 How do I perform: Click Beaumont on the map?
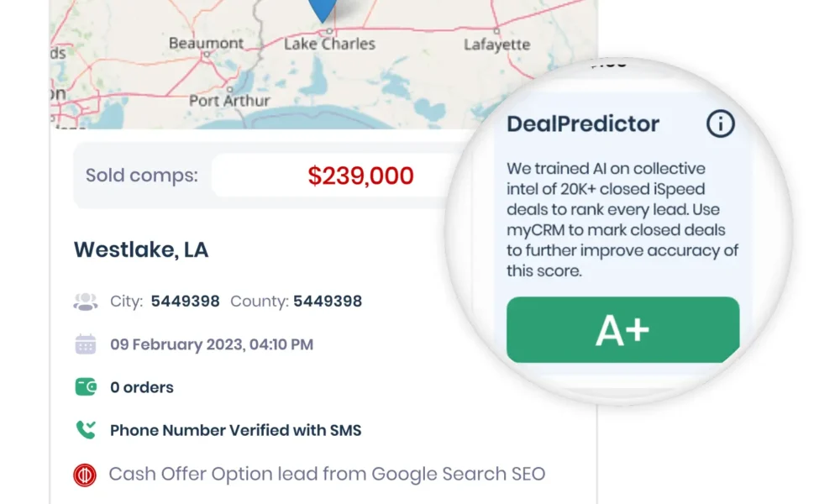[204, 43]
